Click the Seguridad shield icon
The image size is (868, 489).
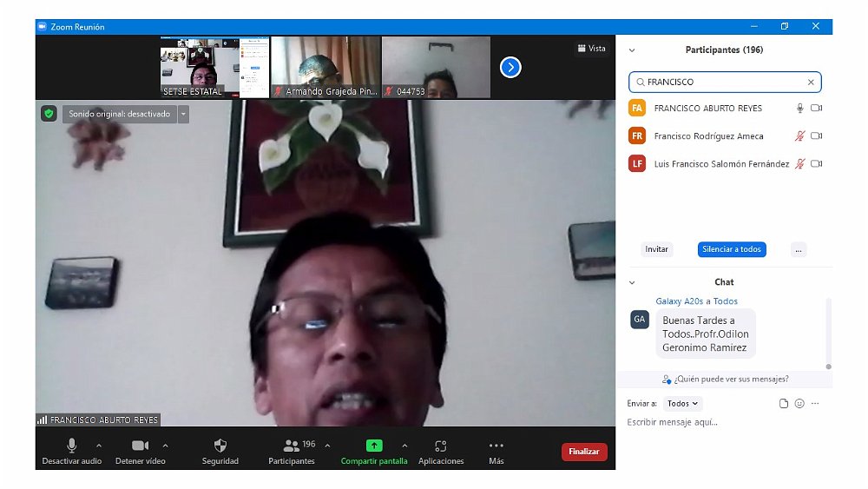[x=220, y=446]
